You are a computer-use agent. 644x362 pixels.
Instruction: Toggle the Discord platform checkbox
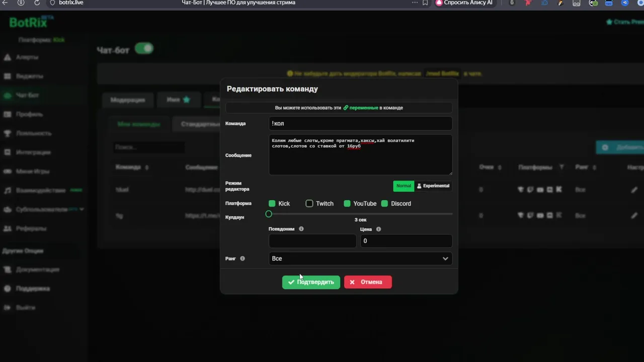coord(385,204)
